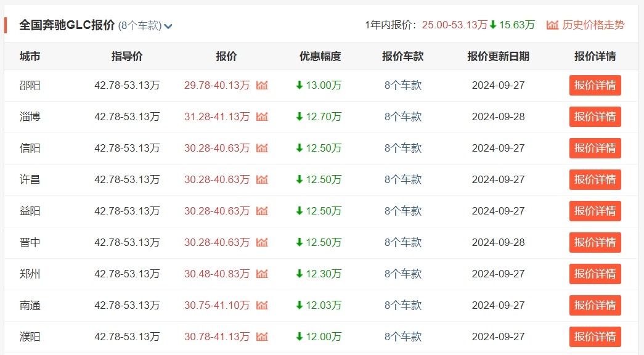Open 8个车款 link in 许昌 row

click(x=403, y=179)
